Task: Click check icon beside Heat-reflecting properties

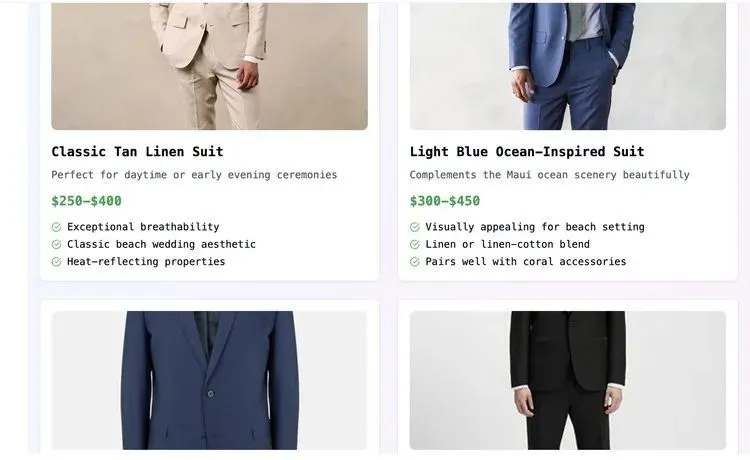Action: pyautogui.click(x=56, y=262)
